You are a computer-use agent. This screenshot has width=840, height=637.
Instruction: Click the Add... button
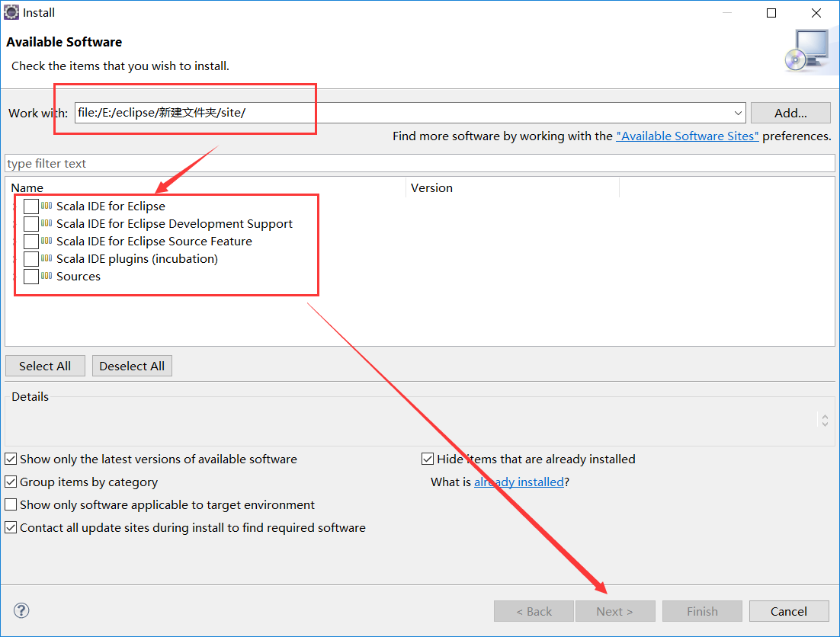(790, 113)
